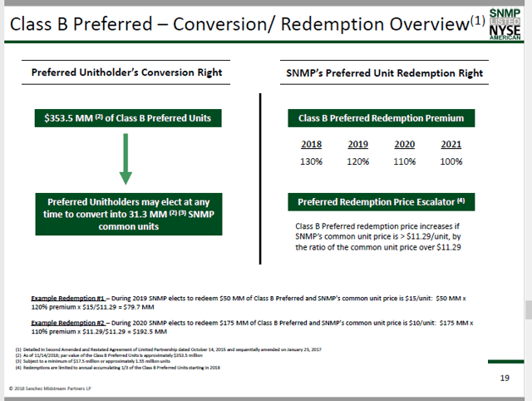Click the green box about converting into 31.3 MM common units
532x401 pixels.
pos(129,215)
